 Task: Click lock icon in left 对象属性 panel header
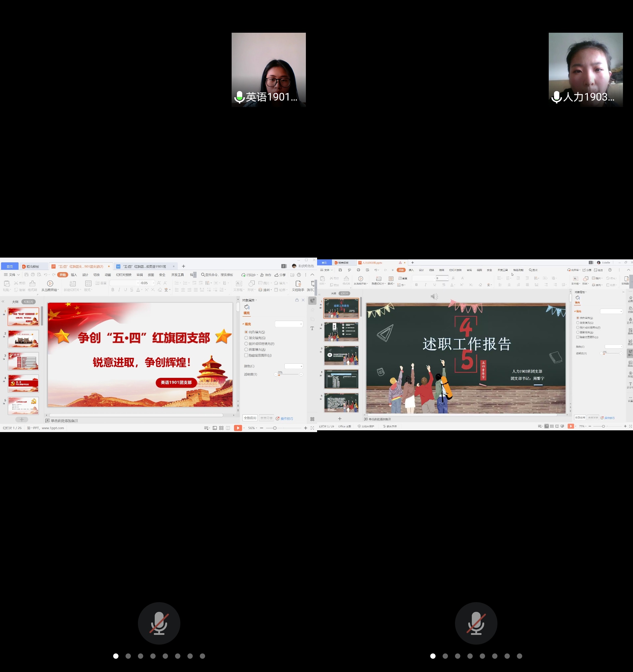coord(297,300)
